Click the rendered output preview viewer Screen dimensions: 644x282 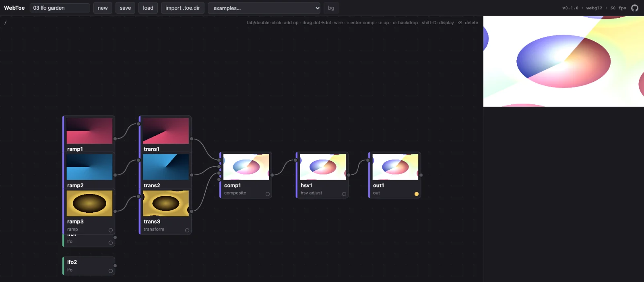click(x=563, y=61)
